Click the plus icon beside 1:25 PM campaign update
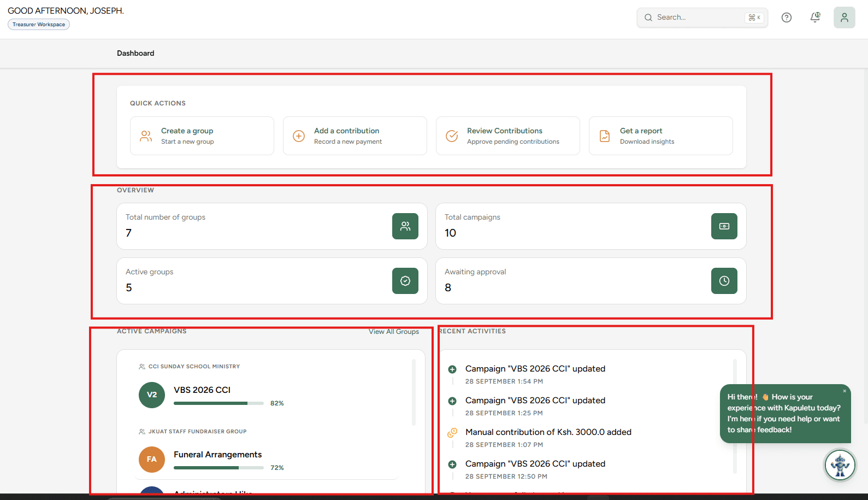The width and height of the screenshot is (868, 500). click(452, 401)
